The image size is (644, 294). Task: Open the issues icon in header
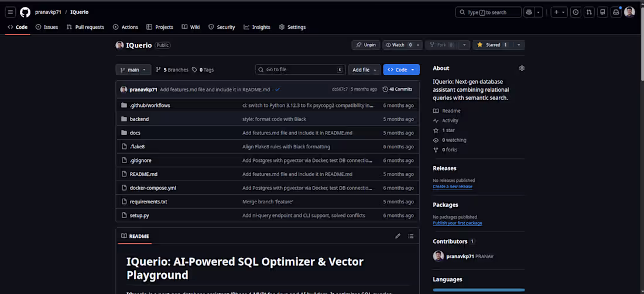pyautogui.click(x=576, y=12)
